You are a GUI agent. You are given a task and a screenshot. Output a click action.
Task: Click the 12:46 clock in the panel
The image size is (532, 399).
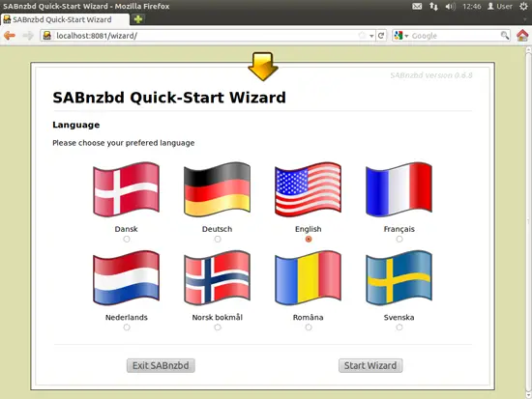[472, 6]
